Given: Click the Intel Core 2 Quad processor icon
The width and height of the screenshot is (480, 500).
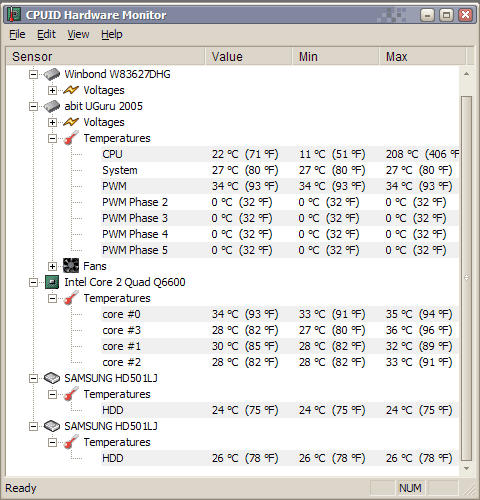Looking at the screenshot, I should point(52,282).
